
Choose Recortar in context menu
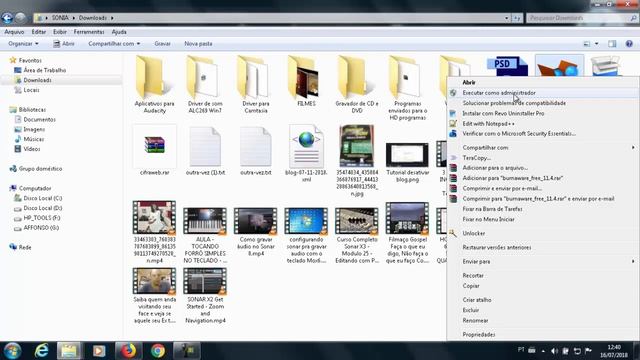(x=473, y=276)
